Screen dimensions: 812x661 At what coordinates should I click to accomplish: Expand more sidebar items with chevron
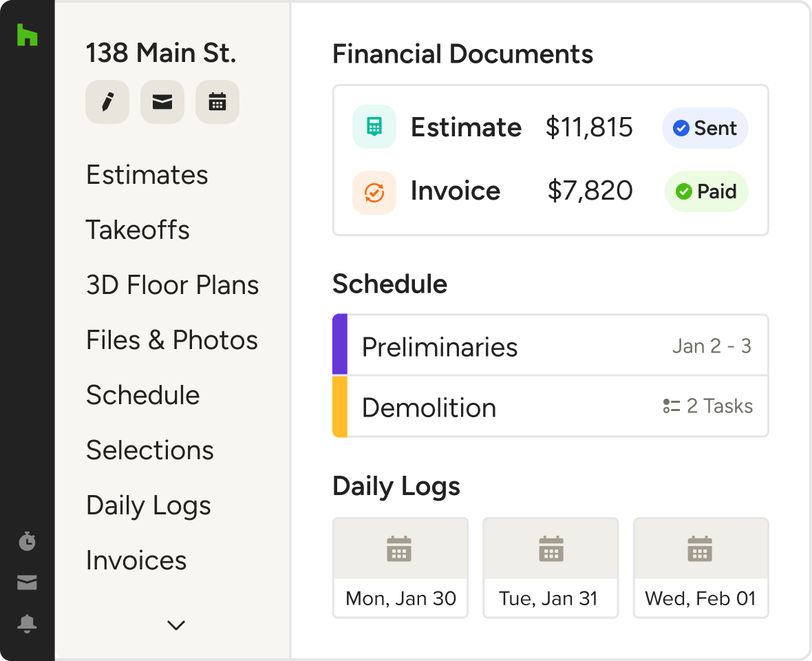click(176, 625)
